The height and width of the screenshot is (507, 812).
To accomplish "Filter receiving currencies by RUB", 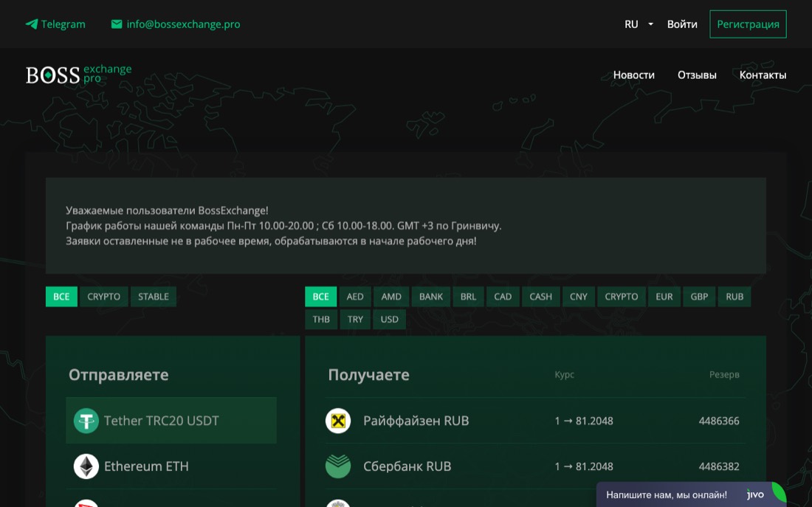I will pyautogui.click(x=734, y=297).
